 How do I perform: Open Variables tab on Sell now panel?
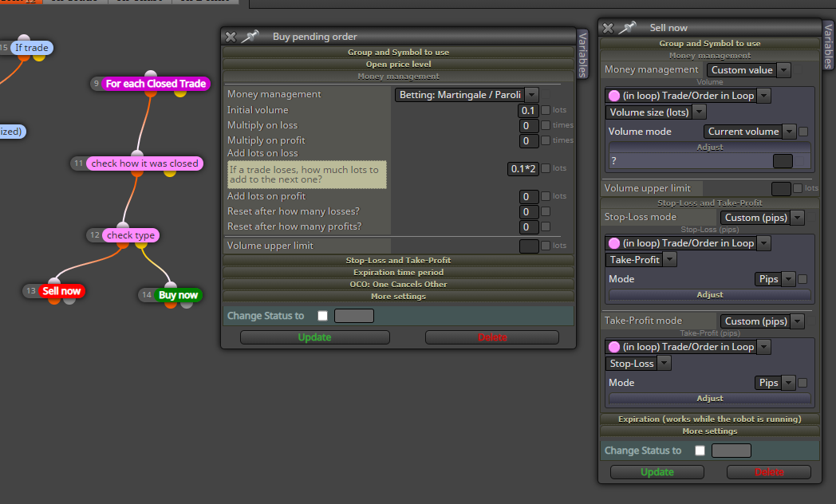pyautogui.click(x=829, y=45)
